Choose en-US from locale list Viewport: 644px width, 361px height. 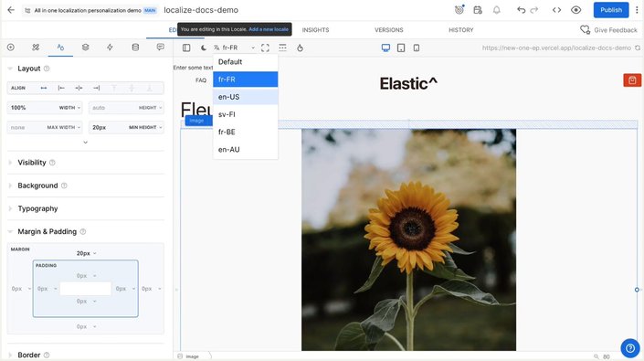click(x=245, y=97)
